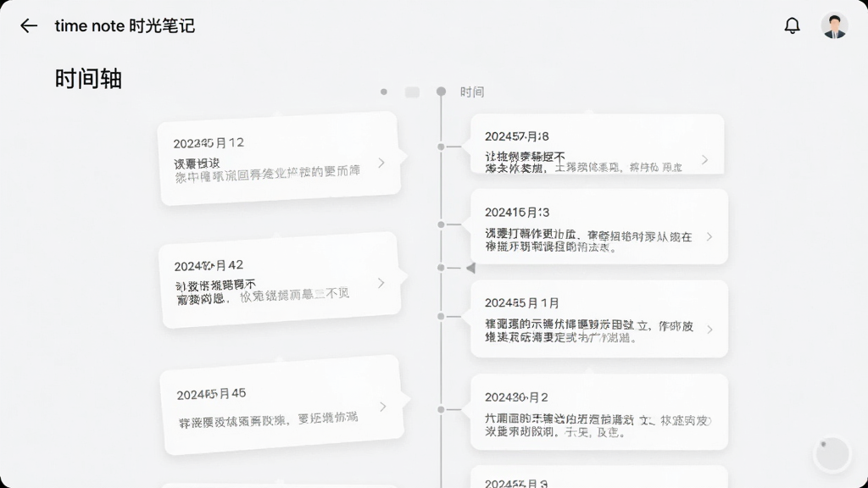Click the gray square toggle near timeline top
Viewport: 868px width, 488px height.
413,91
